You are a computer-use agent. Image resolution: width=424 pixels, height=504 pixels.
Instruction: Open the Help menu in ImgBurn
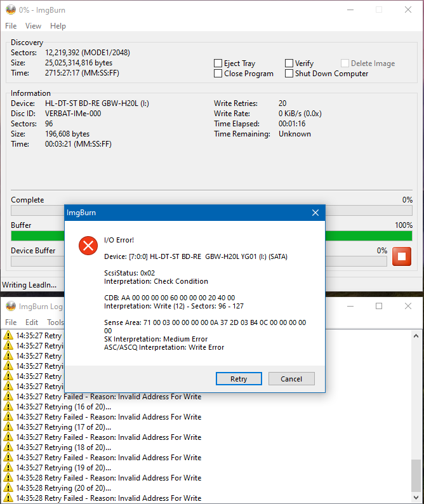tap(58, 26)
